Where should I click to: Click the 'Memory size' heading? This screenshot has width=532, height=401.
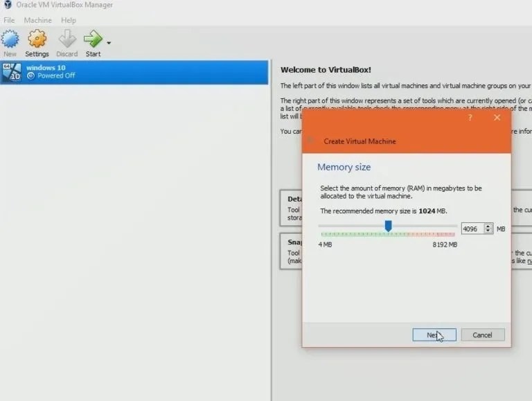(344, 167)
